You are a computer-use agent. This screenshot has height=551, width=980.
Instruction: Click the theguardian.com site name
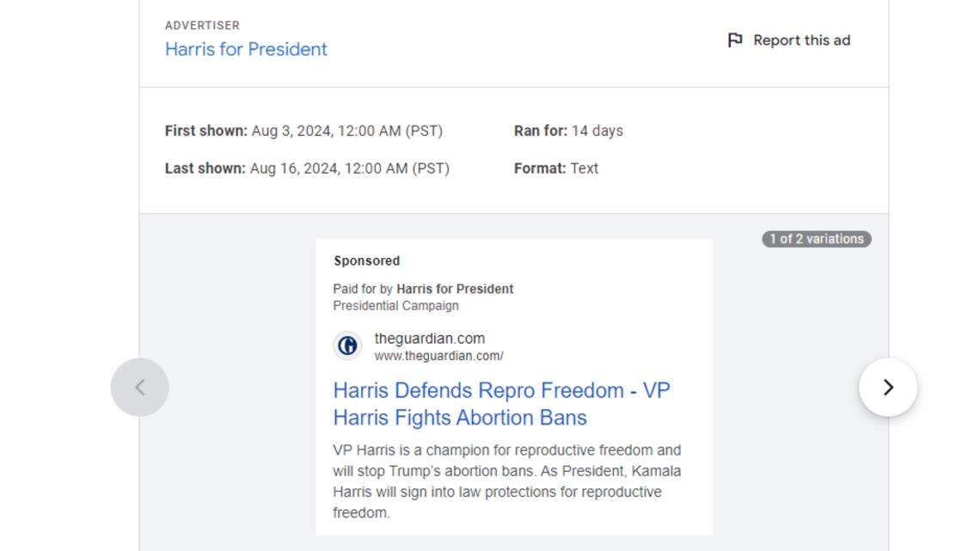(429, 338)
